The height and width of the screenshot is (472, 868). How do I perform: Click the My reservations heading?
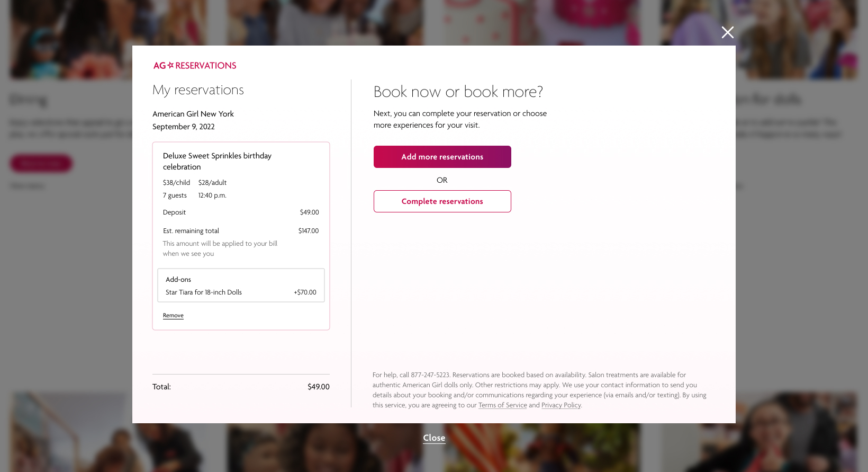click(198, 90)
